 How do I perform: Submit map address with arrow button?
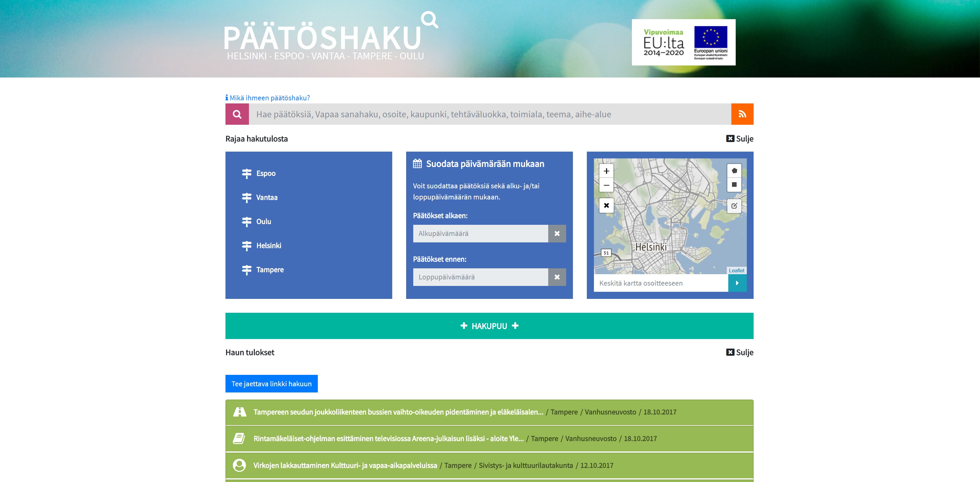tap(737, 283)
